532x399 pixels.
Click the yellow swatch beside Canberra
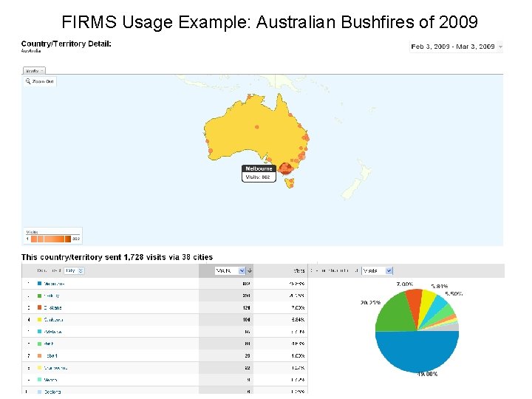[x=39, y=320]
